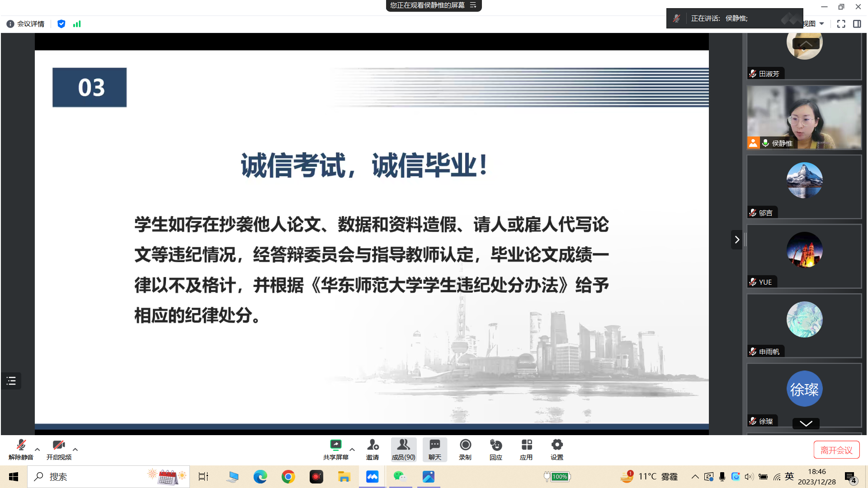Image resolution: width=868 pixels, height=488 pixels.
Task: Collapse the participant panel with side arrow
Action: (737, 239)
